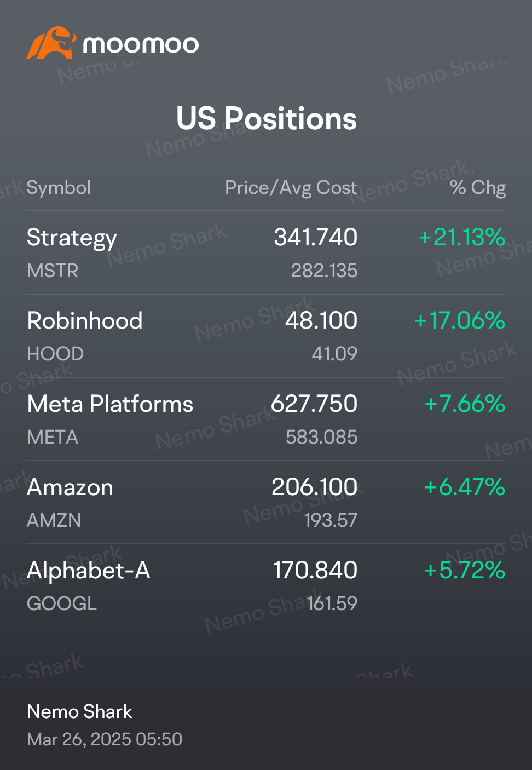Open the Robinhood position row

click(x=266, y=336)
